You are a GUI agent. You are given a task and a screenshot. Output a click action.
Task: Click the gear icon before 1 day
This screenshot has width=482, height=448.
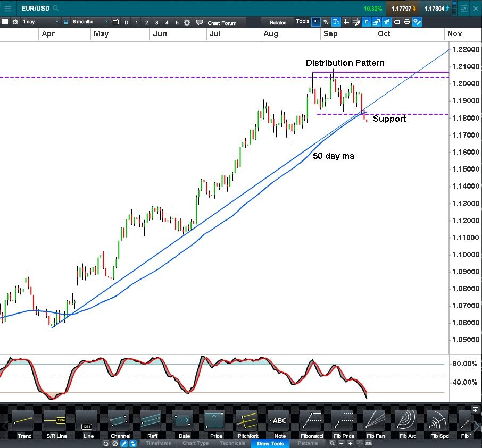(x=15, y=22)
